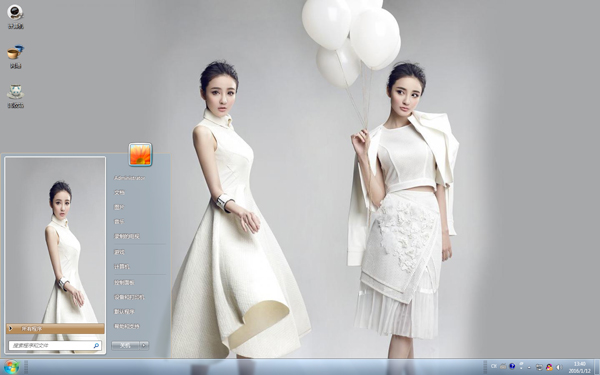Click the 搜索程序和文件 search box
600x375 pixels.
point(55,346)
